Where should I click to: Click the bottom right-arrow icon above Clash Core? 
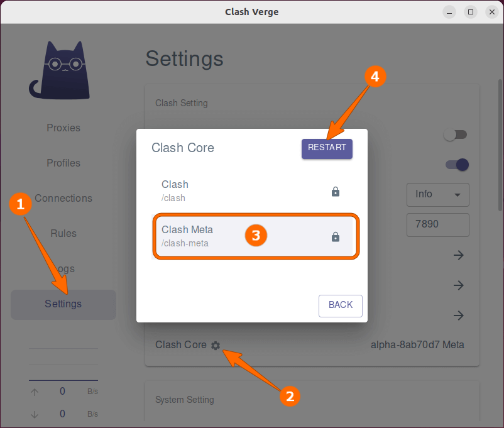[459, 316]
